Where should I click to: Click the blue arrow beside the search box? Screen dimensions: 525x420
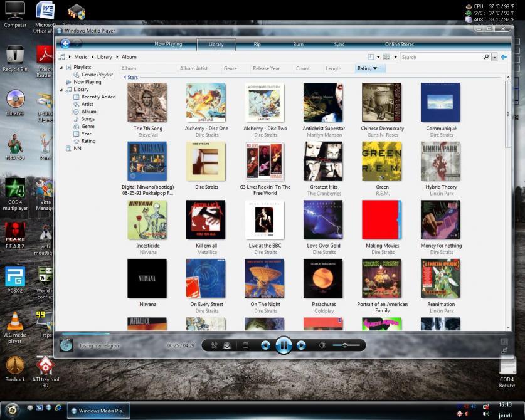pyautogui.click(x=504, y=57)
